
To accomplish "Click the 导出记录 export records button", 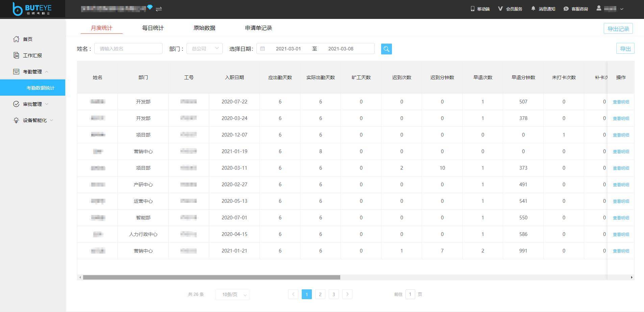I will 618,28.
